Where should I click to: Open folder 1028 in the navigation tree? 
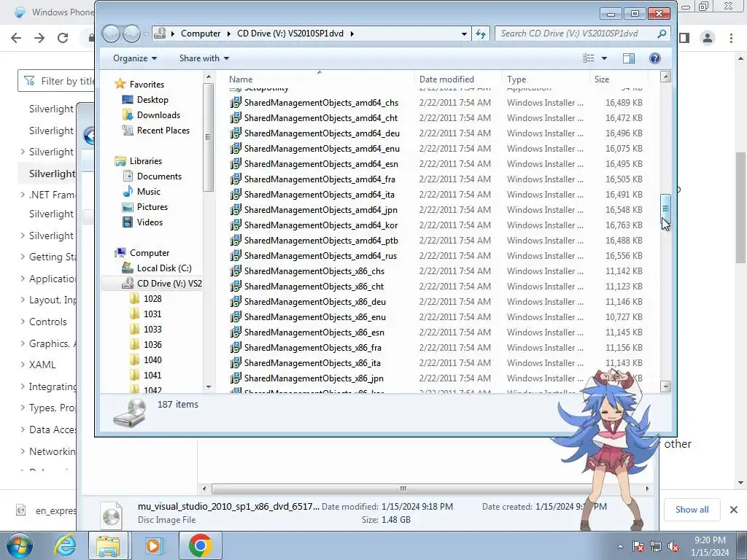pos(152,298)
